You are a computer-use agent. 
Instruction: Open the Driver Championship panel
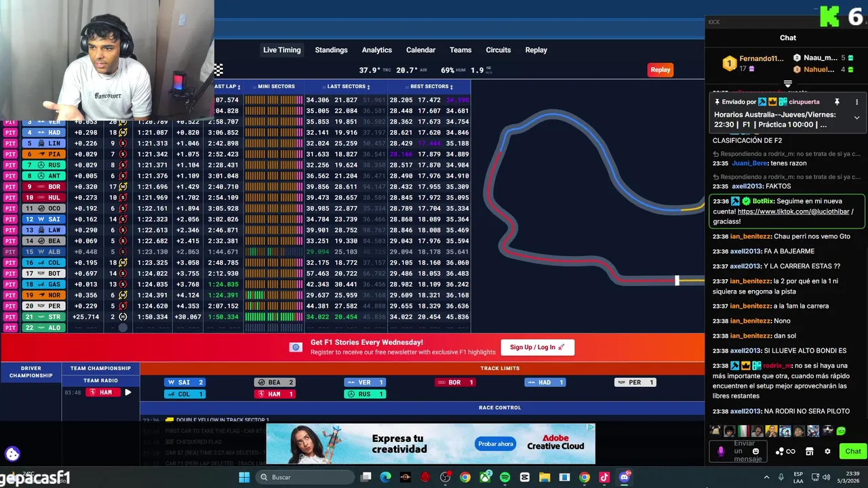click(31, 372)
